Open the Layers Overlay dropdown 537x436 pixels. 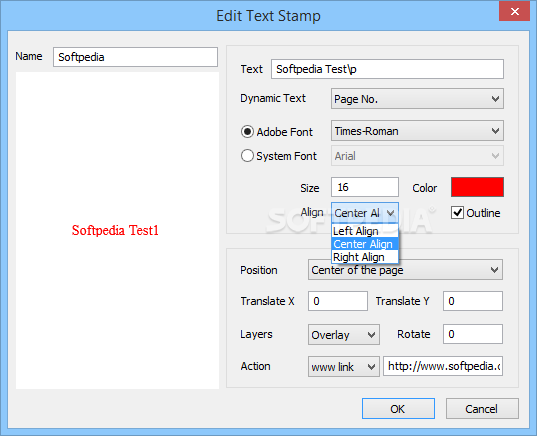tap(344, 335)
